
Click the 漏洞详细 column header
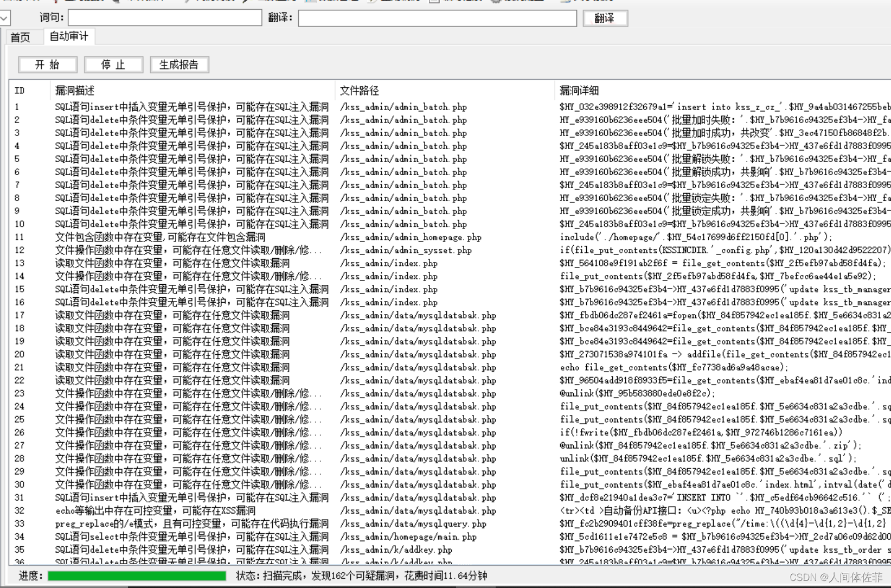722,91
